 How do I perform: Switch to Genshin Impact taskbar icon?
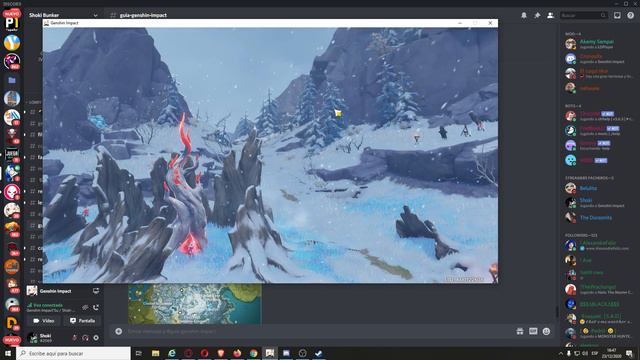coord(270,353)
